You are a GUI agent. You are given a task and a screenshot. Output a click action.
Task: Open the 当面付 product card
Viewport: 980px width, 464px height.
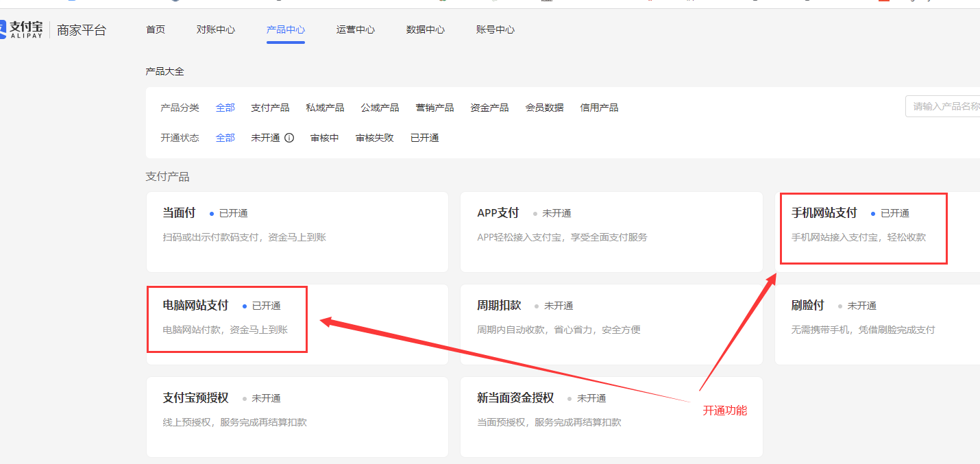[x=297, y=232]
